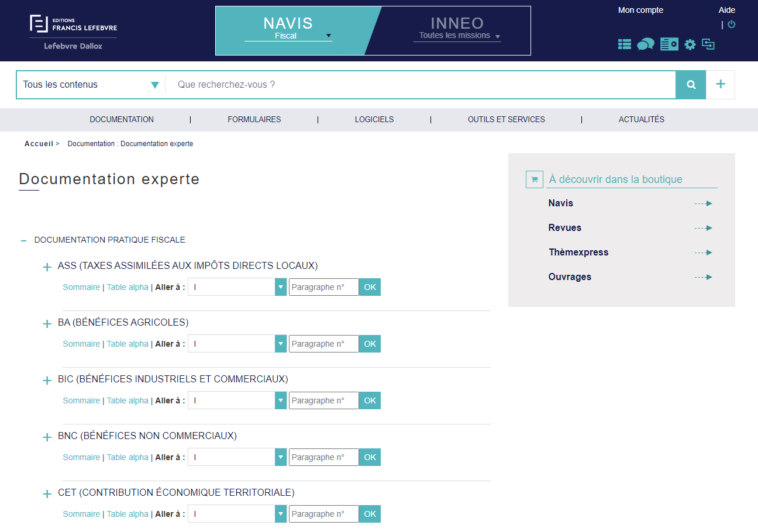This screenshot has height=532, width=758.
Task: Open Table alpha for ASS
Action: (128, 287)
